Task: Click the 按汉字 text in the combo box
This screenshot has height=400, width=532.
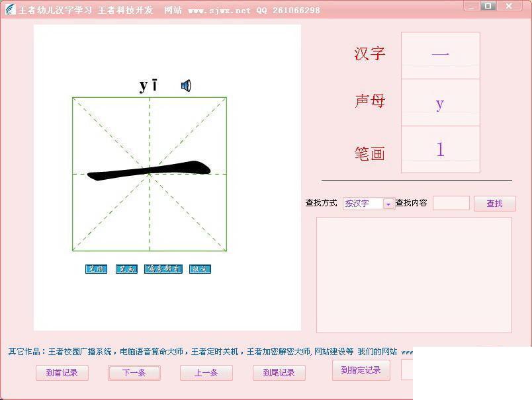Action: click(357, 204)
